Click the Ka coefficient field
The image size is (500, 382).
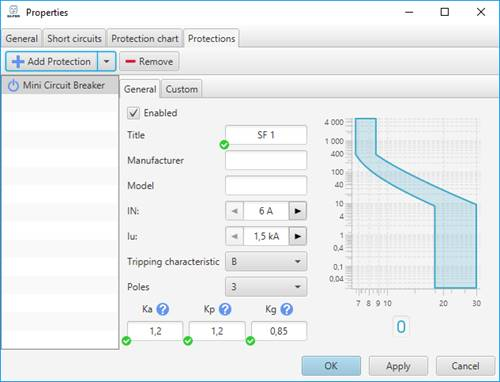pyautogui.click(x=155, y=331)
